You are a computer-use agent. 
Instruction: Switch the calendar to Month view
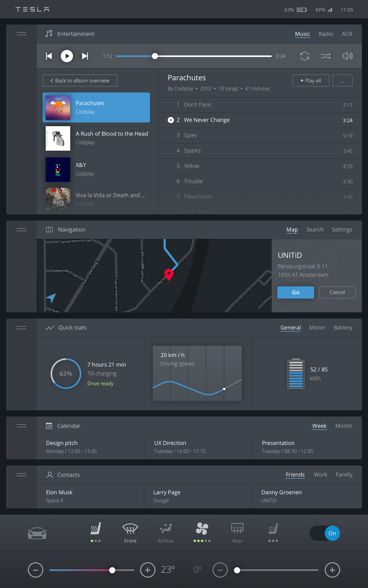[x=344, y=426]
